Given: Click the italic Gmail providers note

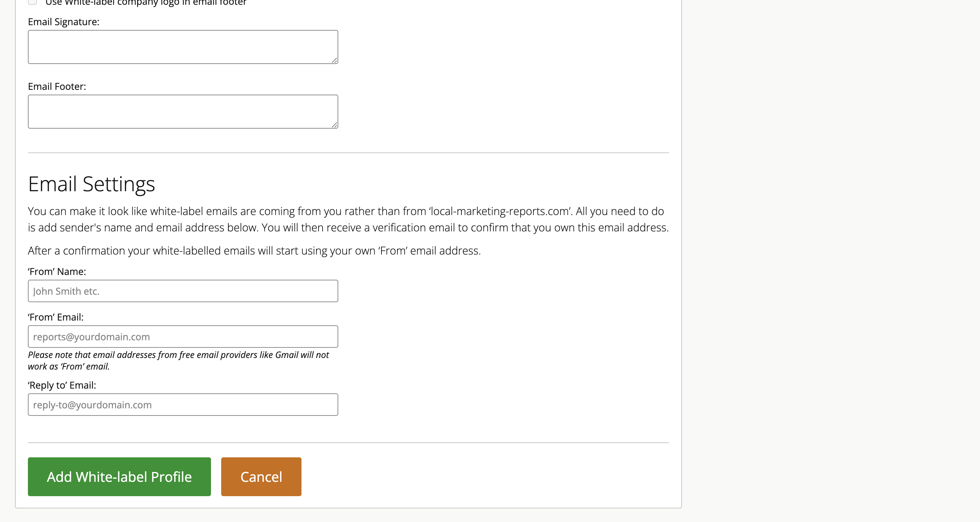Looking at the screenshot, I should (178, 361).
